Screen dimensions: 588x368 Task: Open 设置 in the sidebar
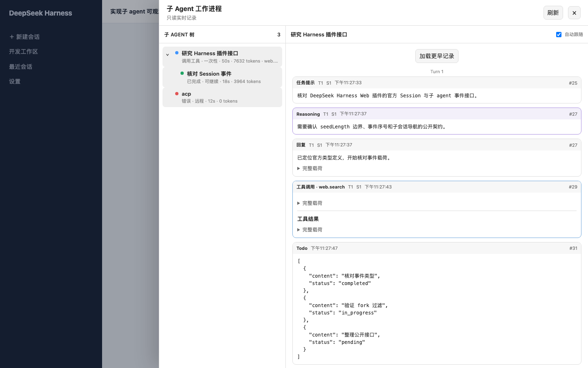(15, 81)
